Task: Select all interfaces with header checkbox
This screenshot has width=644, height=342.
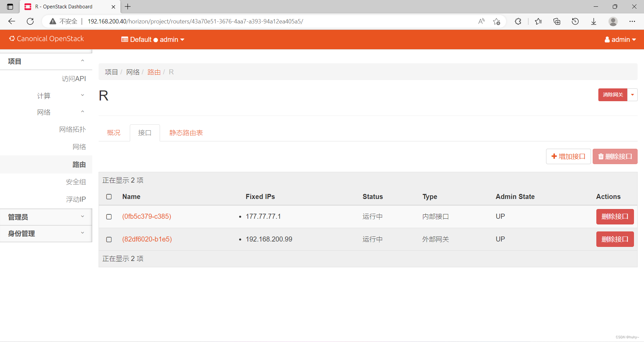Action: pyautogui.click(x=109, y=197)
